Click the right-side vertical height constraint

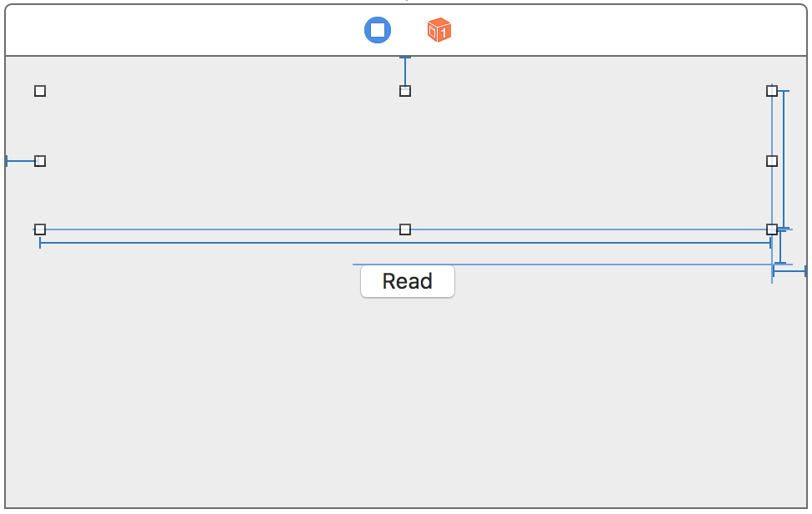pos(782,159)
